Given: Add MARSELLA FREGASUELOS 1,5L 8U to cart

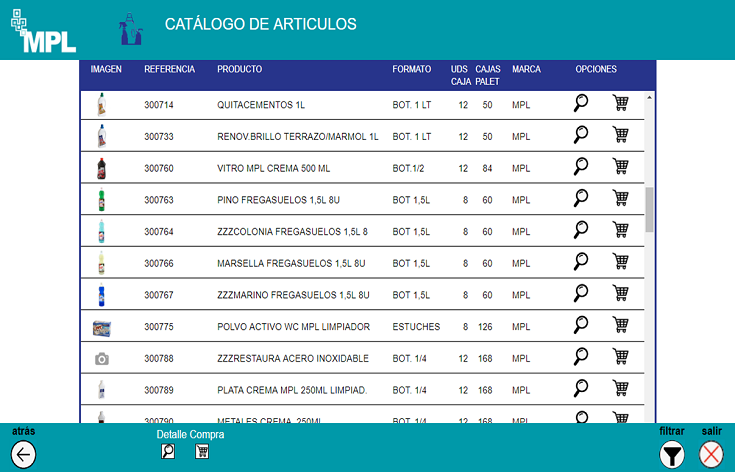Looking at the screenshot, I should 621,262.
